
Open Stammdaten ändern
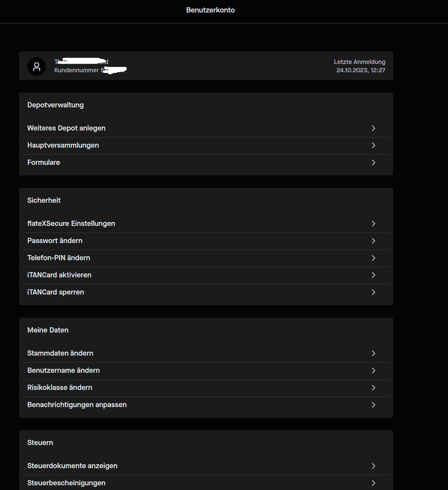tap(206, 353)
